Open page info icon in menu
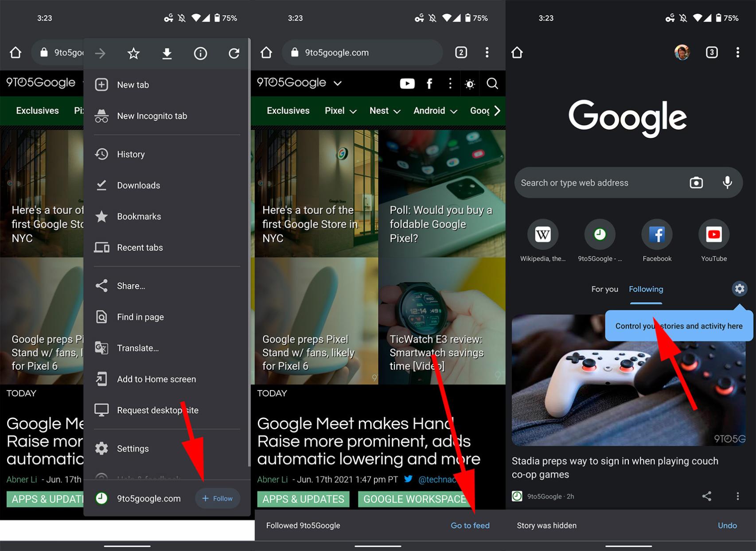This screenshot has height=551, width=756. tap(200, 54)
